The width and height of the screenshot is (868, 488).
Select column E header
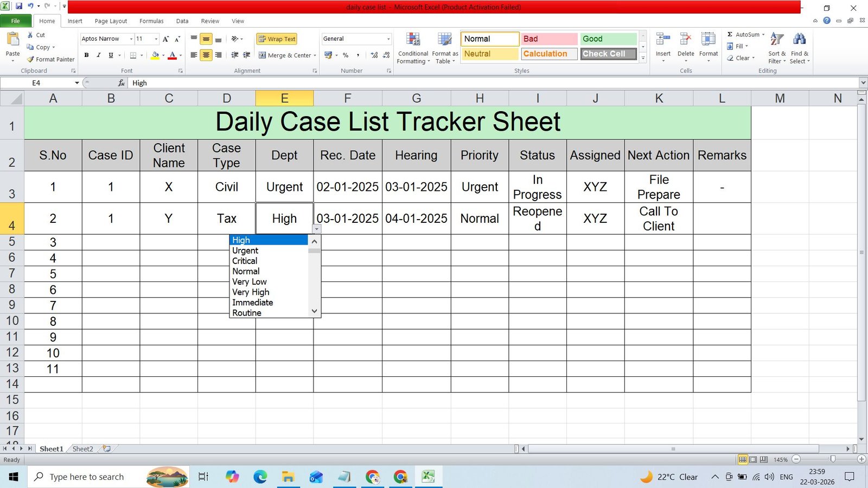(x=284, y=98)
